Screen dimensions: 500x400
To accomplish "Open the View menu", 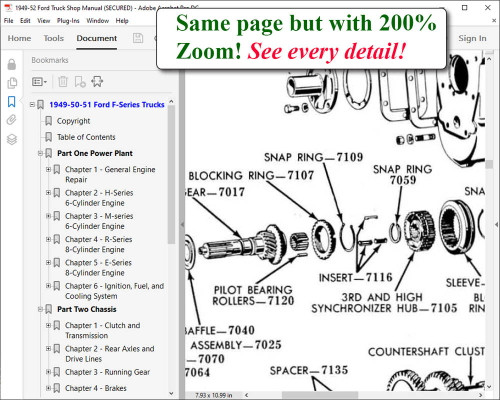I will pyautogui.click(x=44, y=21).
